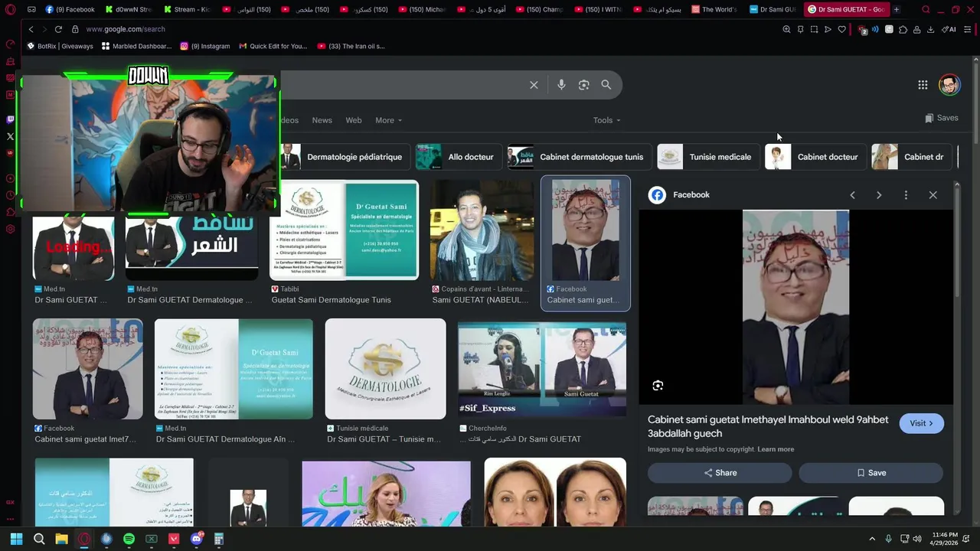Open browser downloads panel
This screenshot has height=551, width=980.
(x=930, y=29)
